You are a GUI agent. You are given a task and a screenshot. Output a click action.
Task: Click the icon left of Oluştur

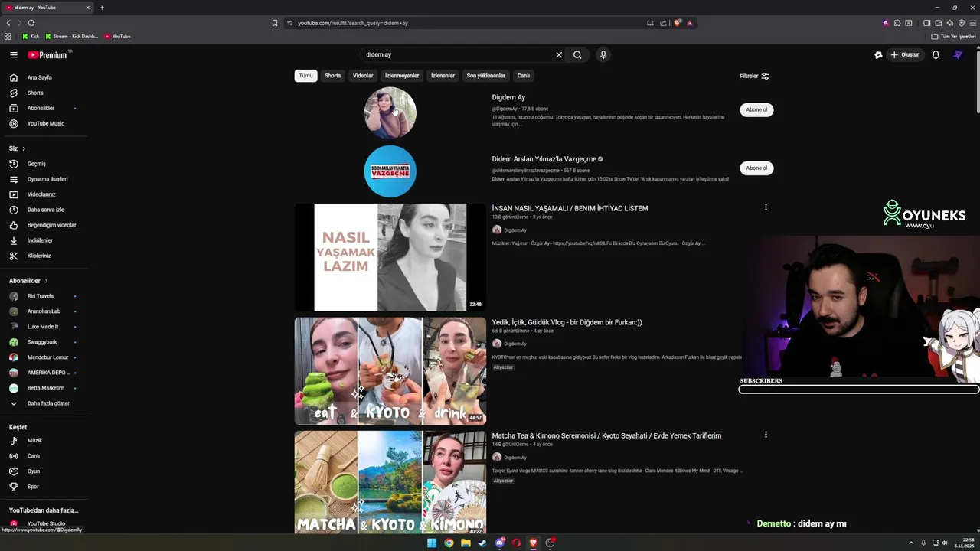pos(878,55)
